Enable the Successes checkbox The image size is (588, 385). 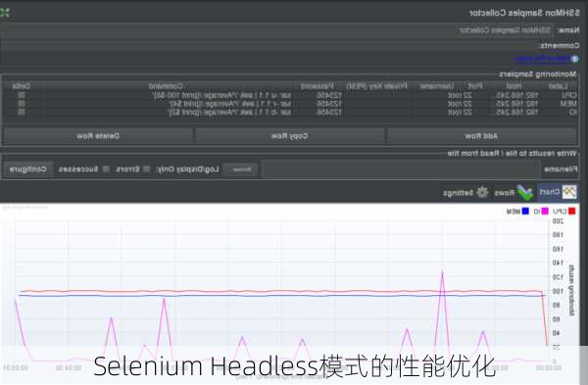[x=106, y=169]
